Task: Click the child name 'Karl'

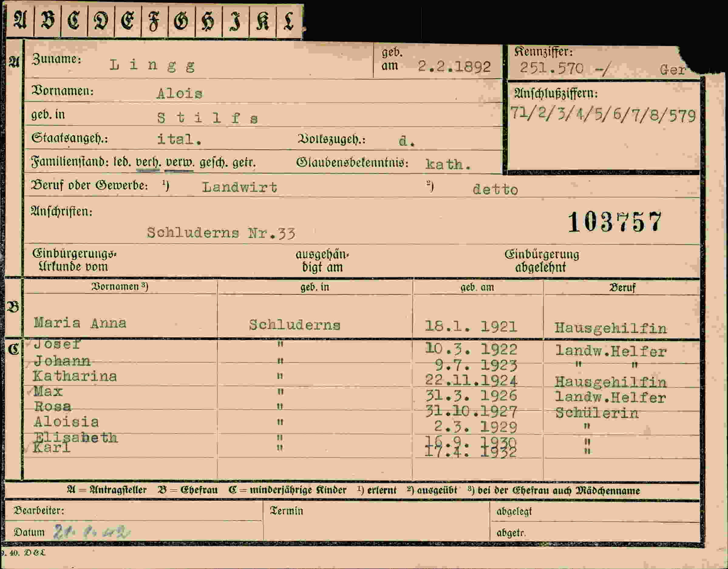Action: pos(51,448)
